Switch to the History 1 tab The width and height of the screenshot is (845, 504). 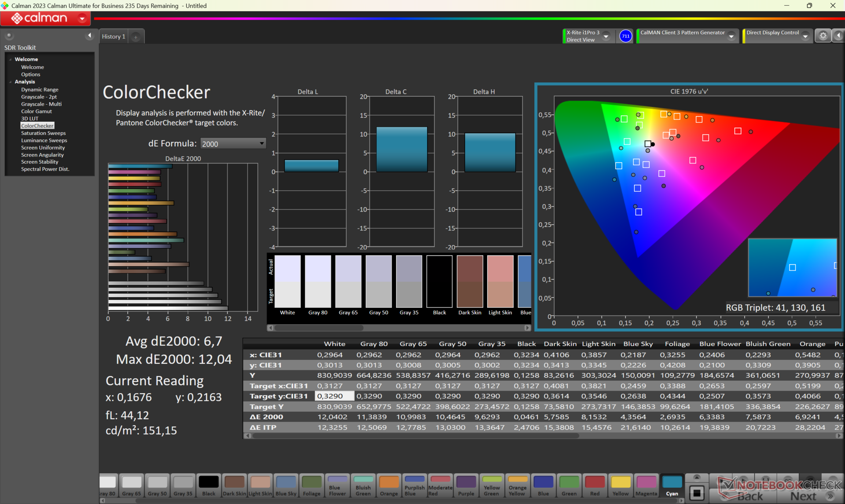pos(114,37)
